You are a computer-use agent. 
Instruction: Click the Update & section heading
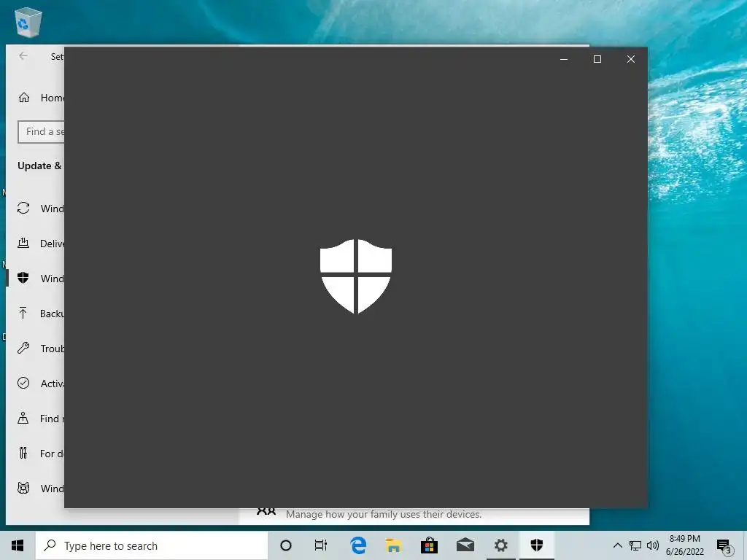click(x=39, y=166)
